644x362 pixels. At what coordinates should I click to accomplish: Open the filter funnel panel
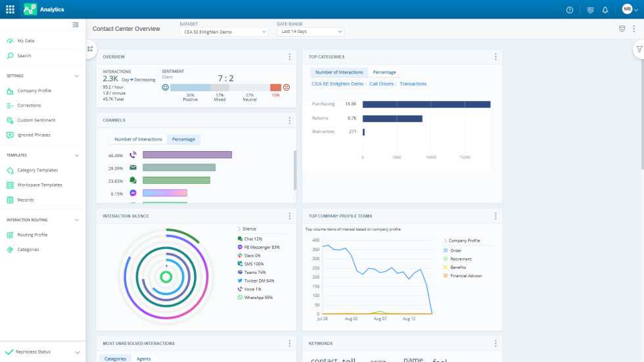pos(639,49)
